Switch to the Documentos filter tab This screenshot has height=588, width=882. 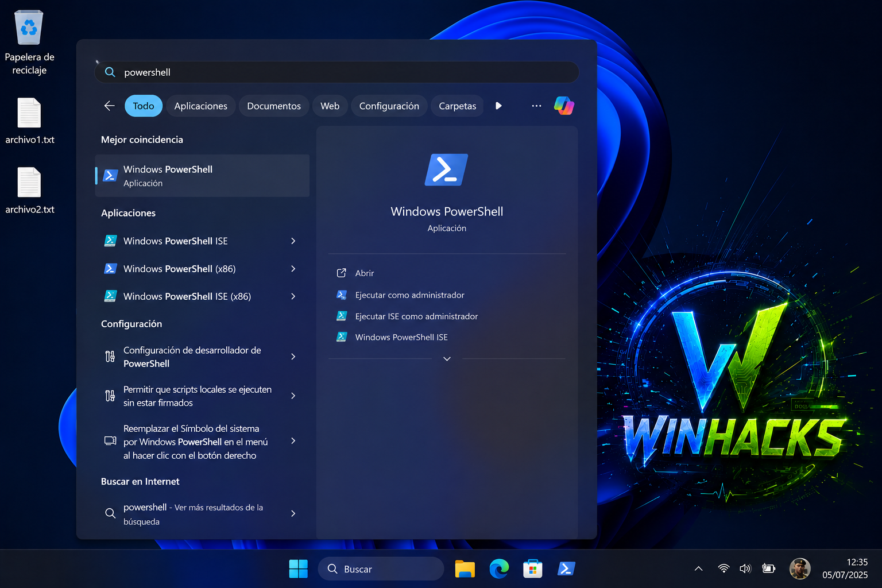(274, 106)
